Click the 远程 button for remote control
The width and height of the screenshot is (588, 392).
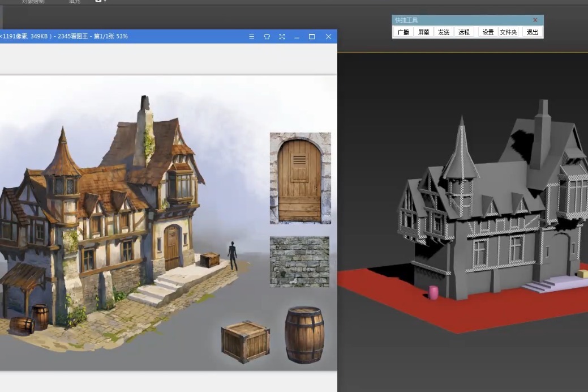click(464, 32)
